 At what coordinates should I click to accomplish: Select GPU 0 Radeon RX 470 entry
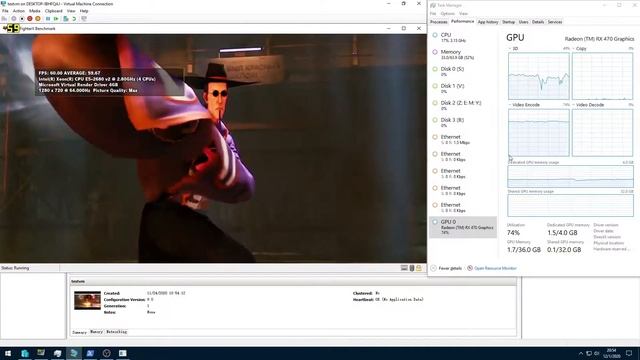pos(463,227)
